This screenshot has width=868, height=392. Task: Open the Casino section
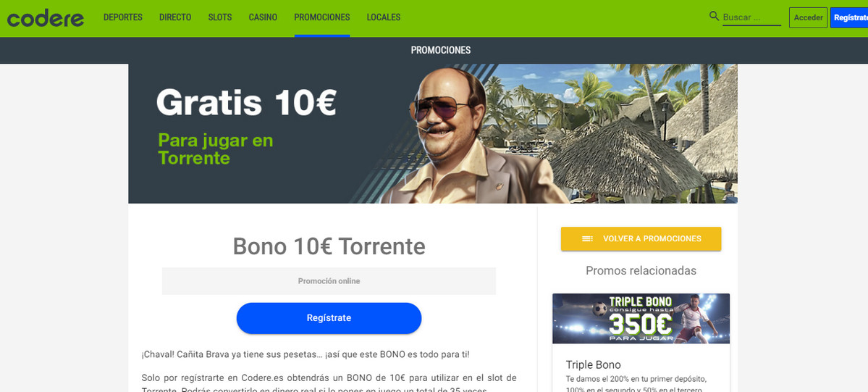263,17
